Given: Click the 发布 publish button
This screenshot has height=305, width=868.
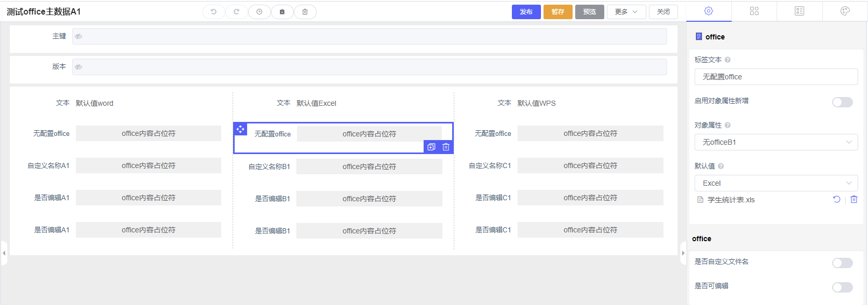Looking at the screenshot, I should [x=526, y=12].
